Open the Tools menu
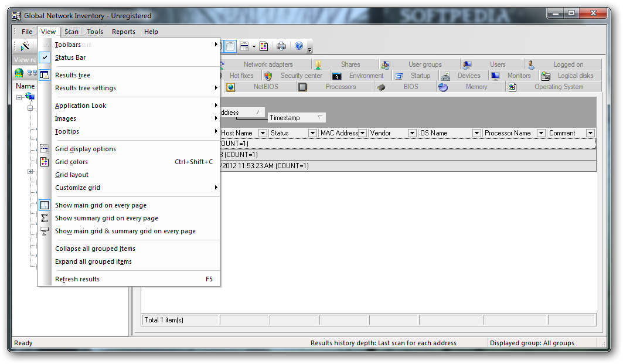623x364 pixels. (x=95, y=32)
